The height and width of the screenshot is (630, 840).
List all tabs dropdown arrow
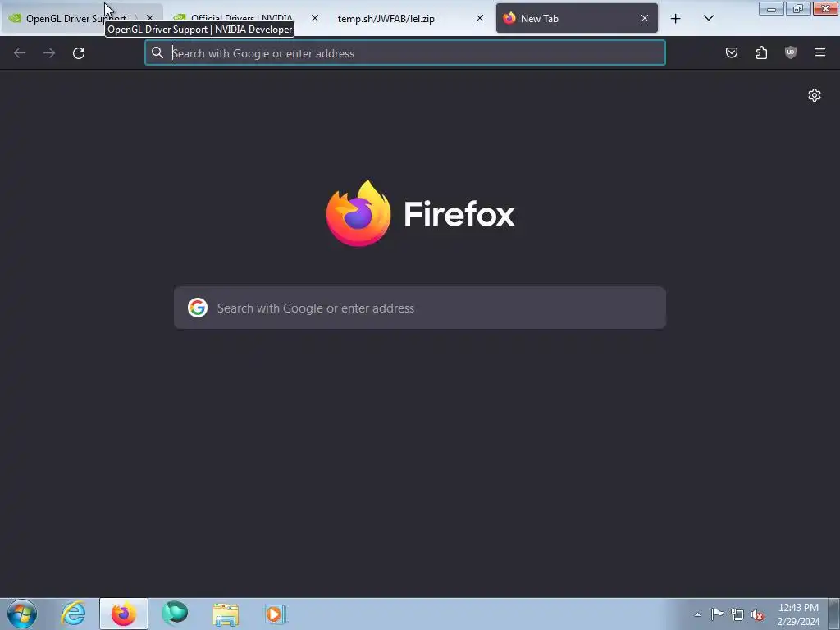click(708, 18)
